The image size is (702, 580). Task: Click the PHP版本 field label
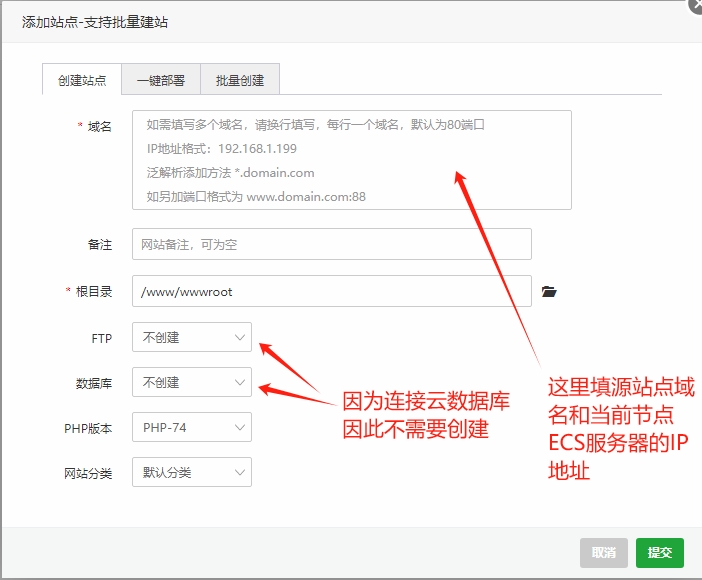coord(88,429)
